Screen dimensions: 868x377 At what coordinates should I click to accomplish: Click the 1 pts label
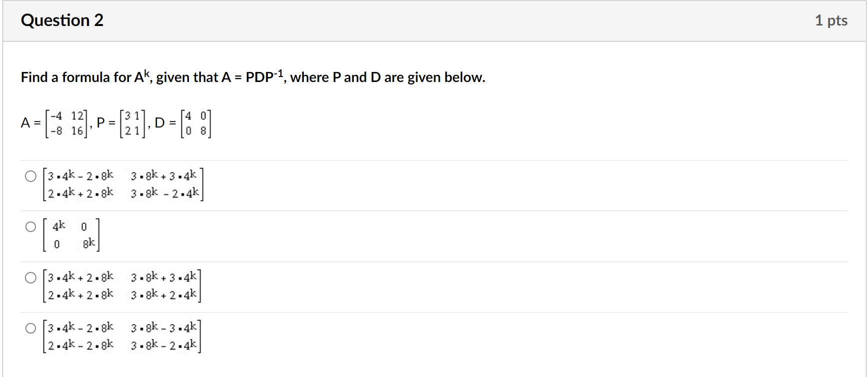pyautogui.click(x=832, y=20)
